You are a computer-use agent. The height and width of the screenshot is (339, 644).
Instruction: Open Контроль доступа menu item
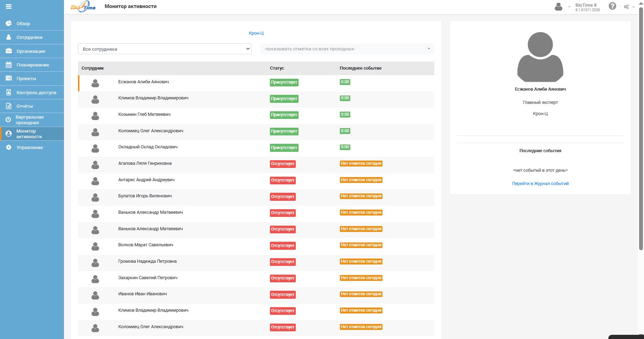tap(36, 92)
